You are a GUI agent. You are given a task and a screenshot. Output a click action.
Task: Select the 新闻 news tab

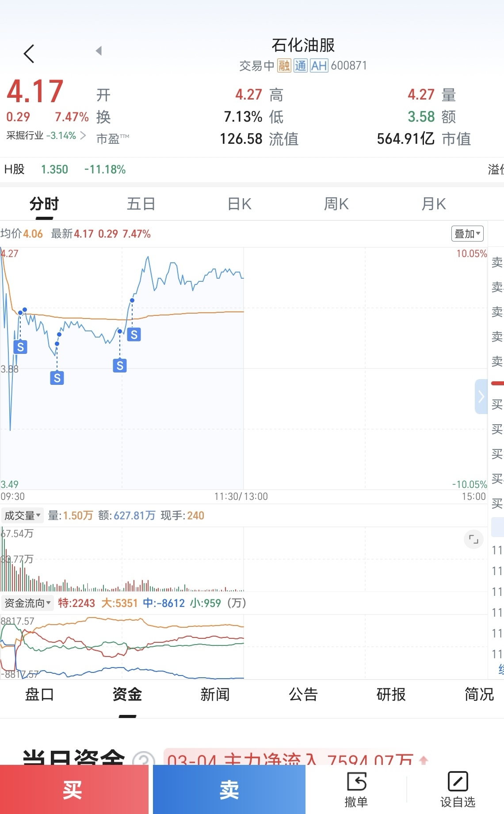(215, 695)
